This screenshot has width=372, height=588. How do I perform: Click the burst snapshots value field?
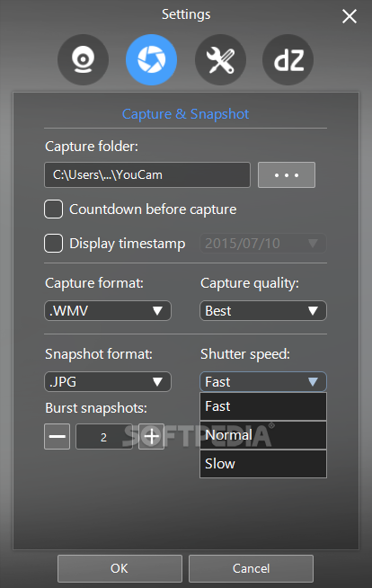tap(104, 436)
